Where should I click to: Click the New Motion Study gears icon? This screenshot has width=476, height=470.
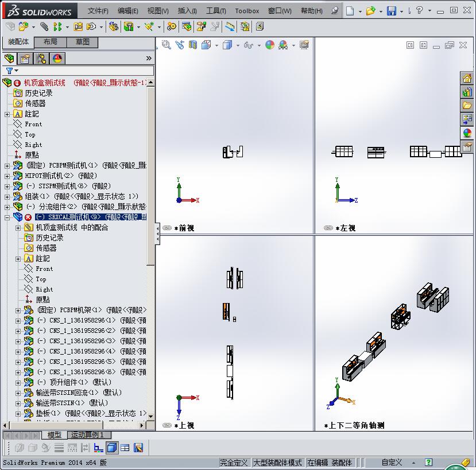point(172,27)
